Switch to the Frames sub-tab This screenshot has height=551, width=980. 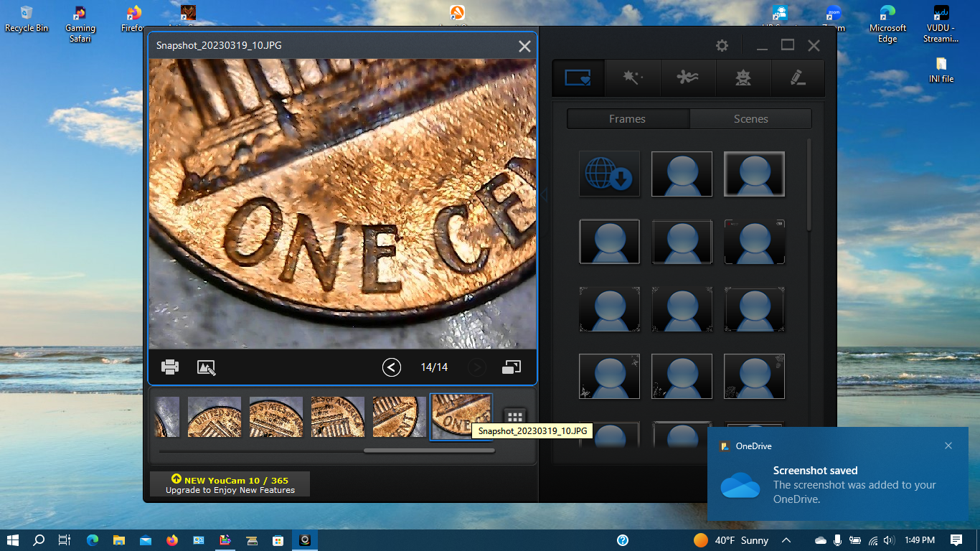pyautogui.click(x=628, y=119)
